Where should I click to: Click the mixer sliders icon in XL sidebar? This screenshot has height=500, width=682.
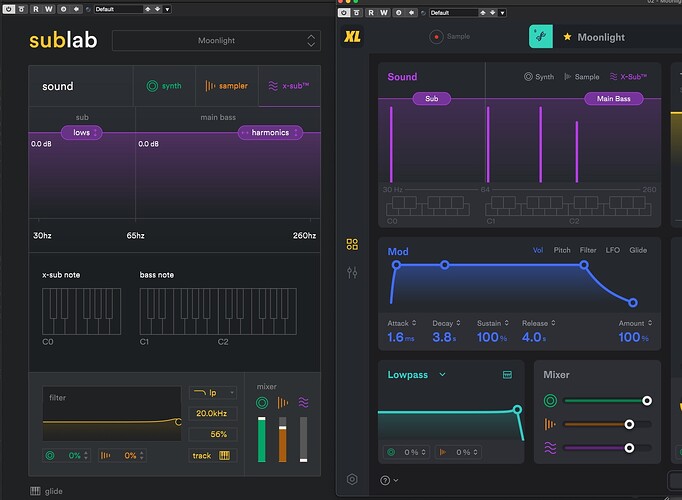352,272
